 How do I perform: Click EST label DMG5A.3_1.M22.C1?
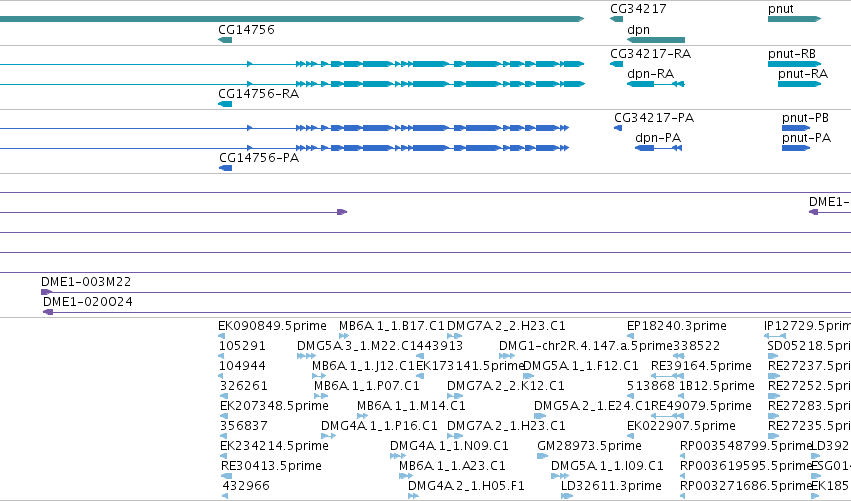357,346
